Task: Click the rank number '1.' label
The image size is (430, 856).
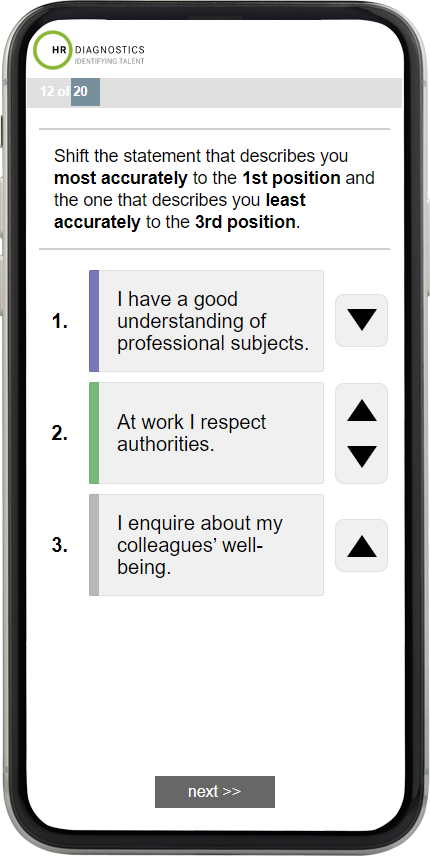Action: 59,322
